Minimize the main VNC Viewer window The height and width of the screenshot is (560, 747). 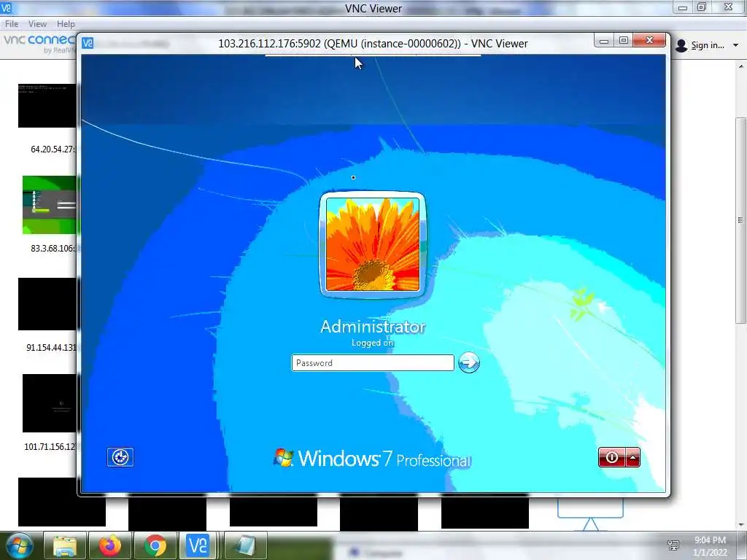tap(682, 7)
